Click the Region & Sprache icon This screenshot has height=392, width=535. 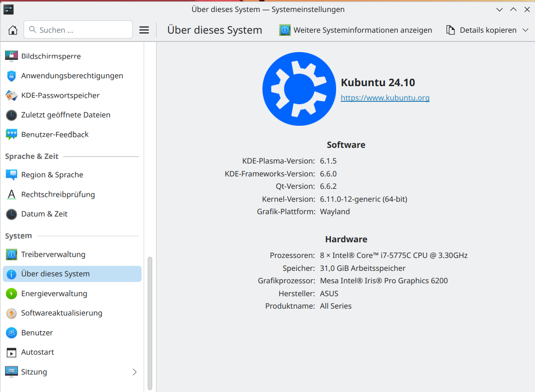tap(11, 175)
